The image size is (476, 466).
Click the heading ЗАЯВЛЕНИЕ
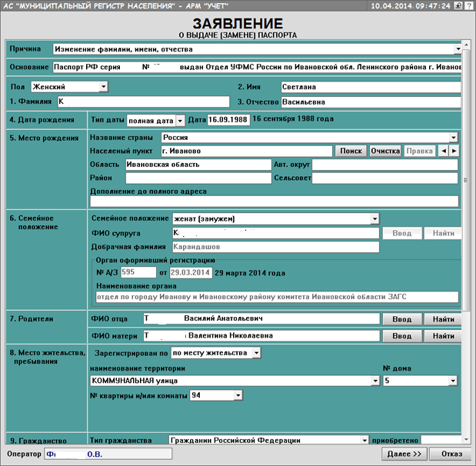pyautogui.click(x=238, y=23)
